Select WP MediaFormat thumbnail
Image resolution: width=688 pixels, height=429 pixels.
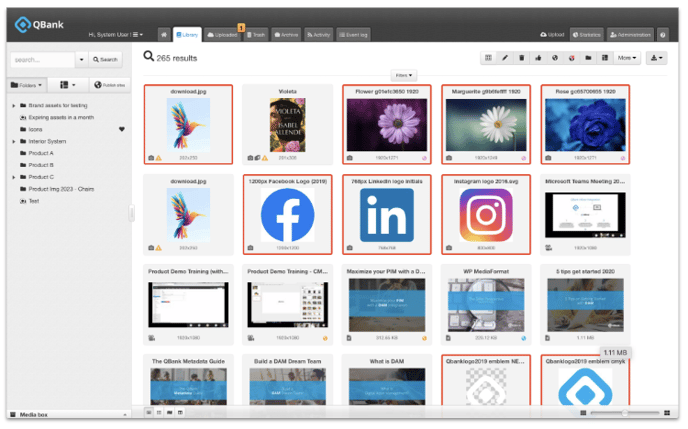pos(486,305)
